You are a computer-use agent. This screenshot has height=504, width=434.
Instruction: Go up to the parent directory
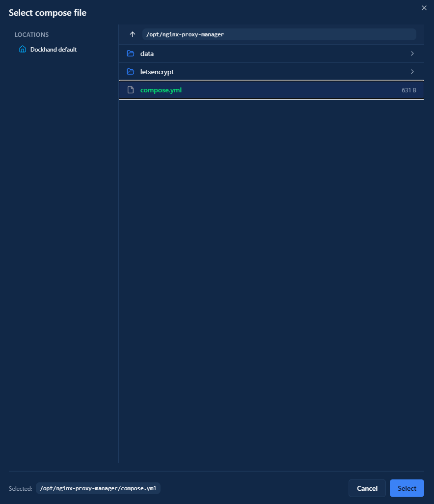[132, 34]
